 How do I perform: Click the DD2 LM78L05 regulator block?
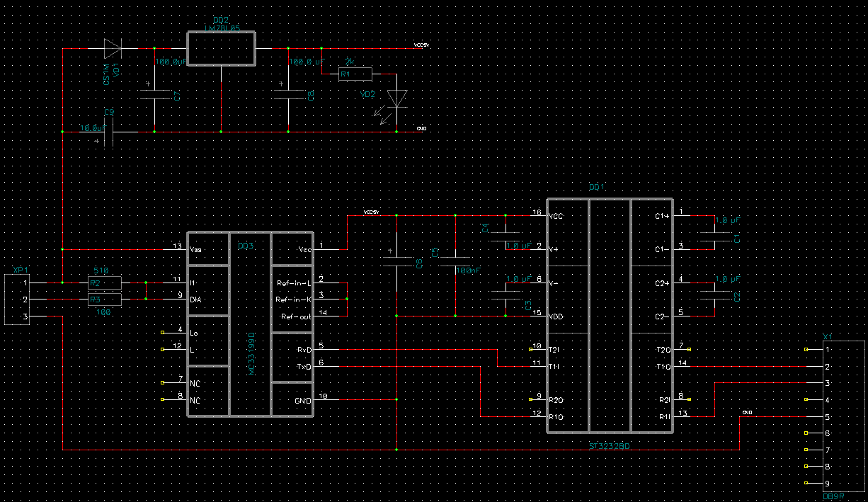pyautogui.click(x=221, y=48)
